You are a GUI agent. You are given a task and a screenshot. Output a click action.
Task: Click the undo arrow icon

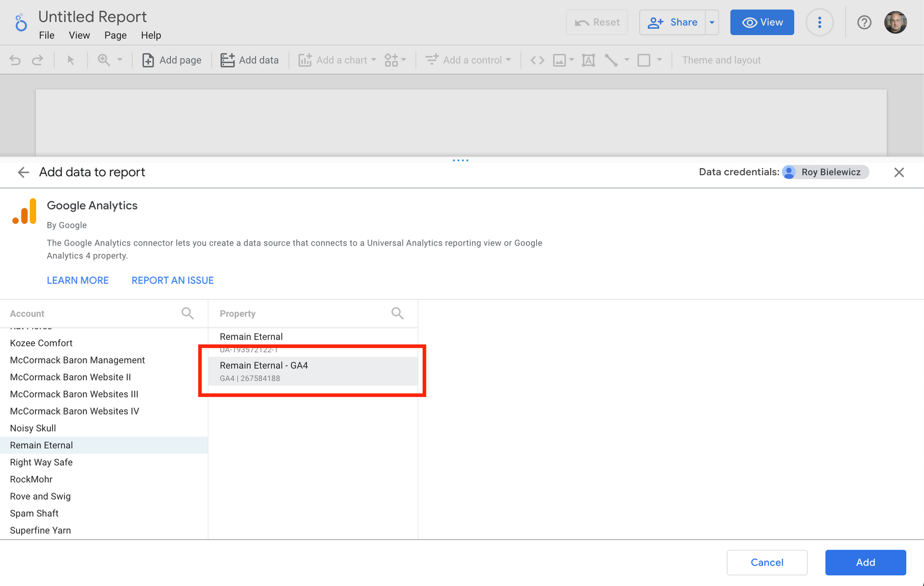tap(15, 60)
